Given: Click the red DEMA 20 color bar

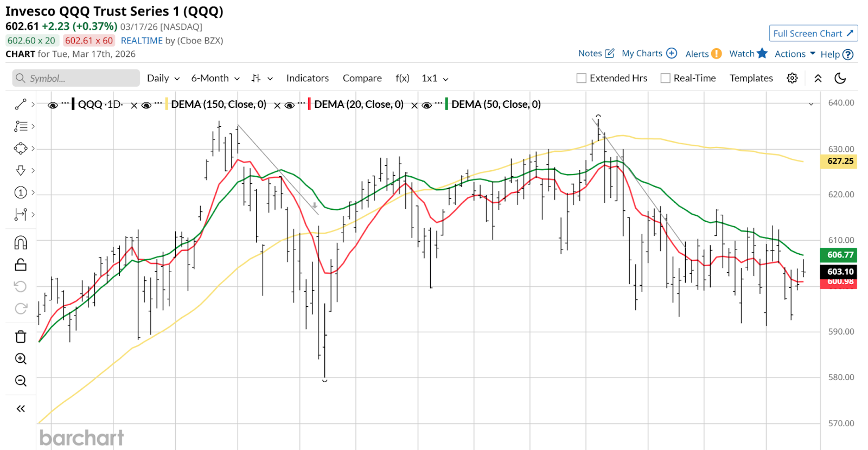Looking at the screenshot, I should (309, 104).
